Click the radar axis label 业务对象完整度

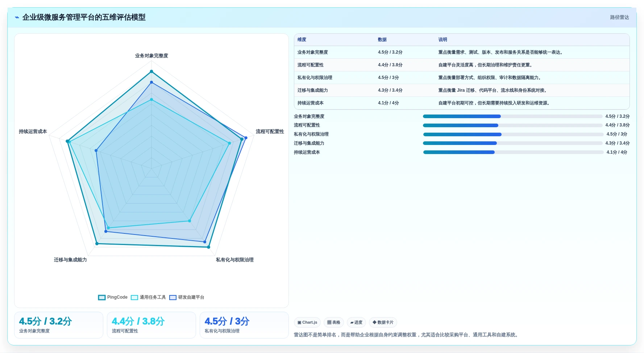[x=151, y=56]
